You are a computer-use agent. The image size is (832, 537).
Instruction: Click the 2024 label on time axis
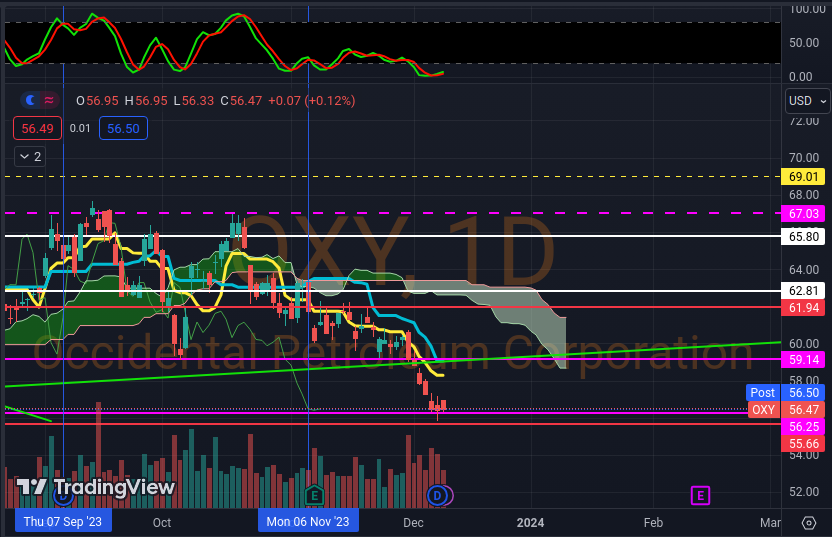[530, 522]
